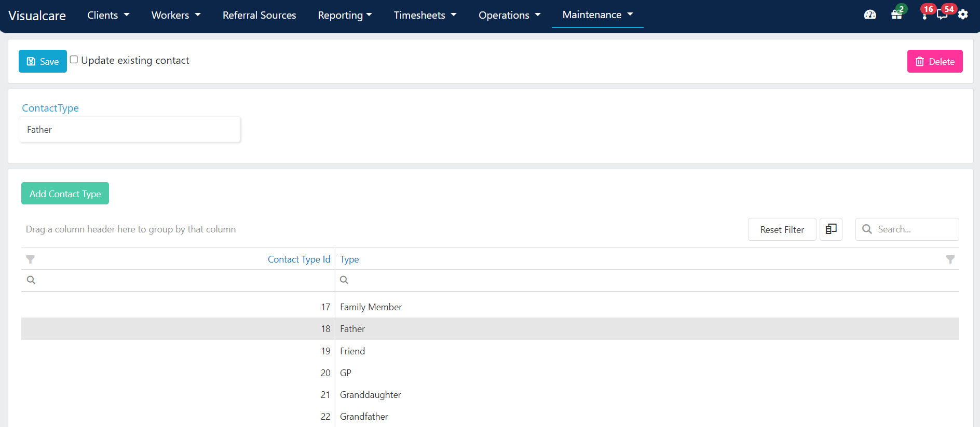Select the Father row in the grid

pos(490,329)
